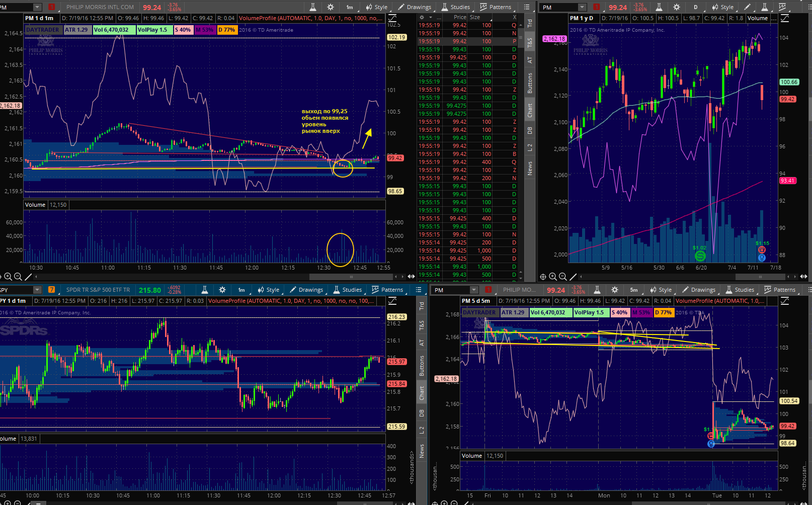Click the scale toggle icon on top-left chart

coord(392,18)
